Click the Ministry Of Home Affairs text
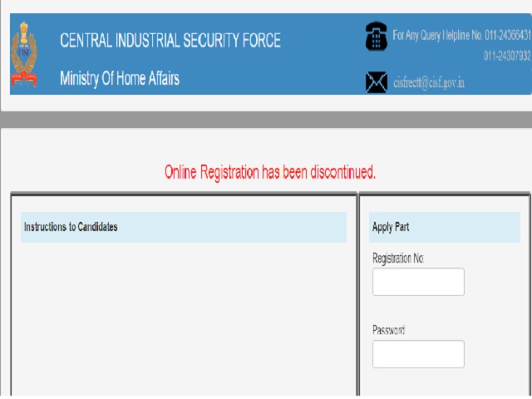 120,78
